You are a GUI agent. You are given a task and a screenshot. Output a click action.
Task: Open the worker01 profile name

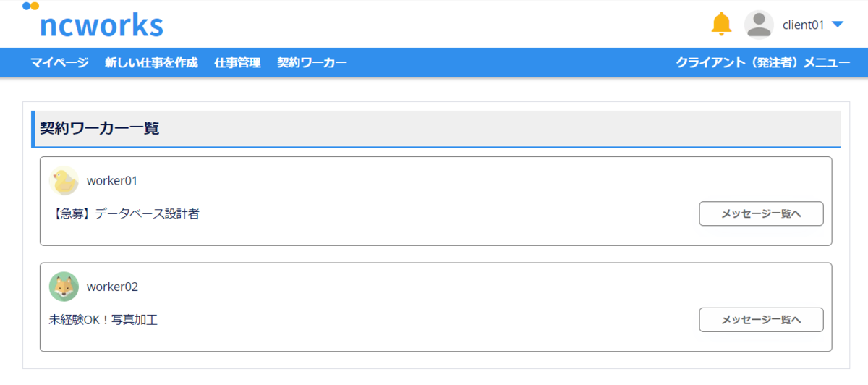point(112,181)
